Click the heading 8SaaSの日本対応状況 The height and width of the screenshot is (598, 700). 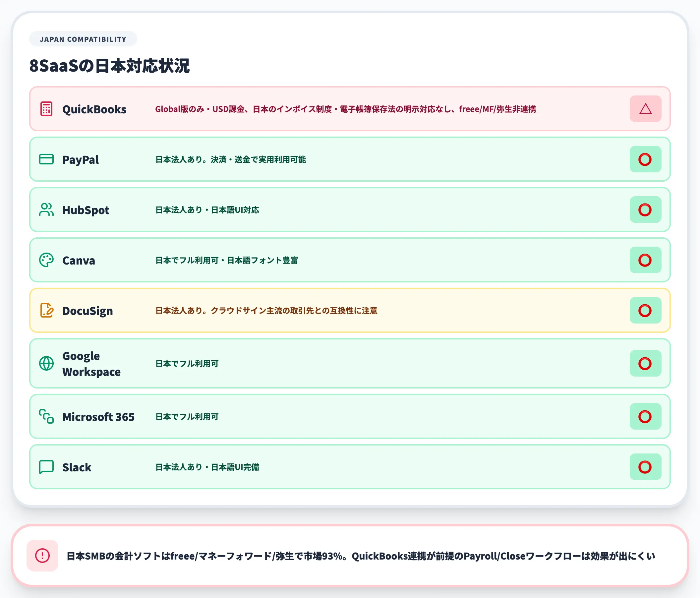tap(109, 66)
